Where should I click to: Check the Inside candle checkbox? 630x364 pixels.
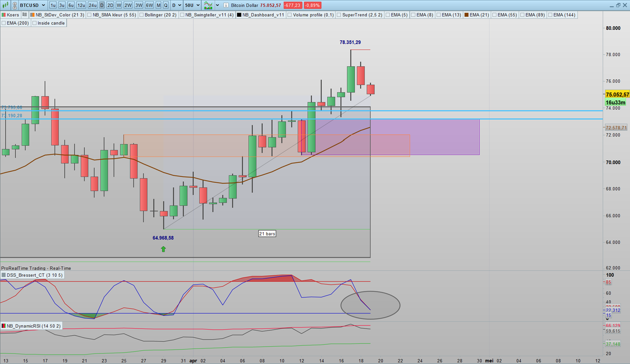point(35,23)
